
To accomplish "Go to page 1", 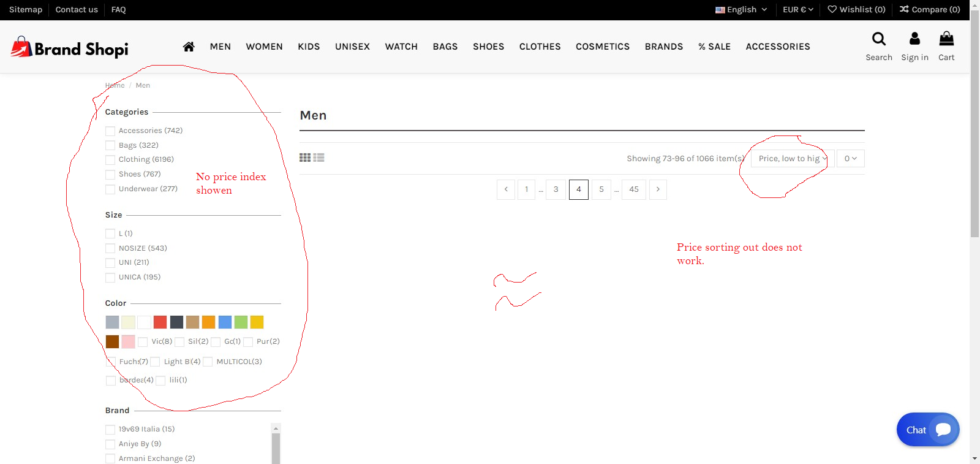I will click(526, 189).
